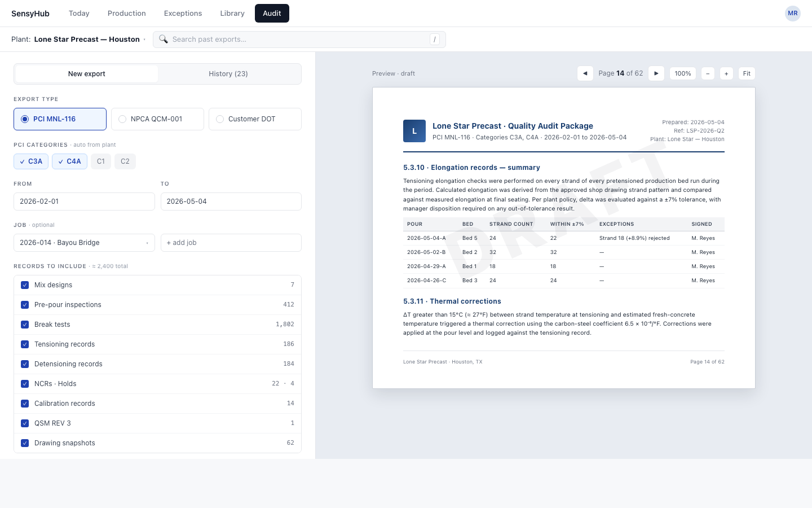Uncheck Pre-pour inspections records
The height and width of the screenshot is (508, 812).
point(25,305)
